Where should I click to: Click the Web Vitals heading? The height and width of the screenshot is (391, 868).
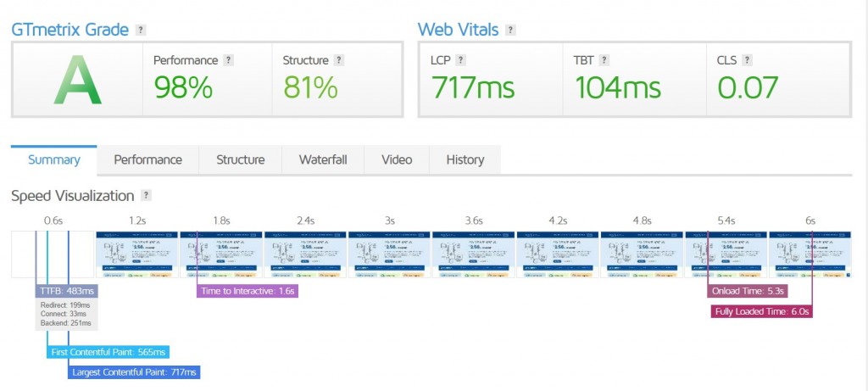pyautogui.click(x=459, y=30)
